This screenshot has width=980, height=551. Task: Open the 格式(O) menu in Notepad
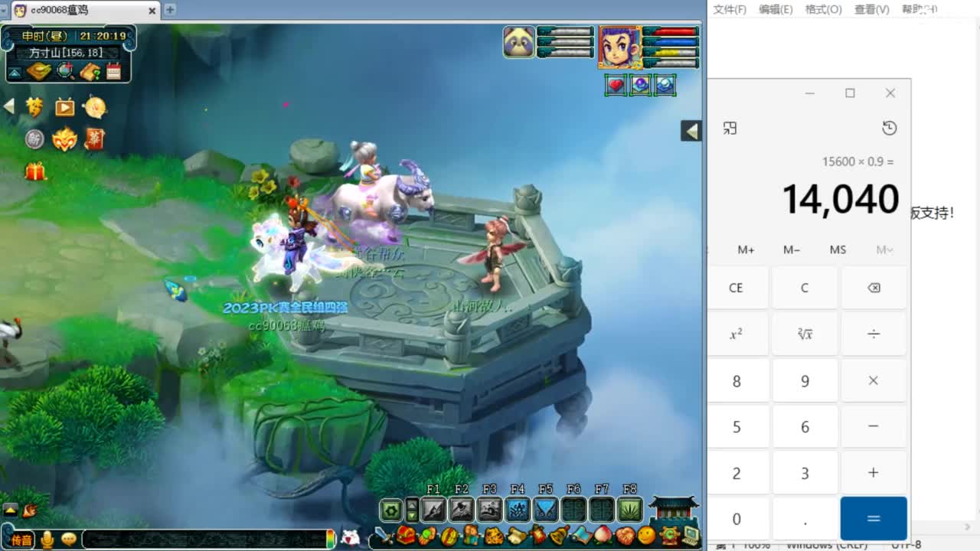(x=824, y=9)
